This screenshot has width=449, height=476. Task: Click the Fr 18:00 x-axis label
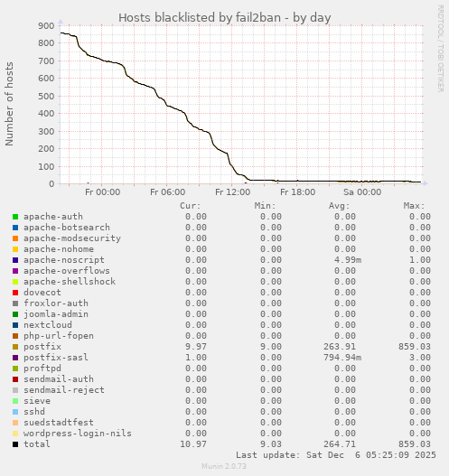point(297,192)
